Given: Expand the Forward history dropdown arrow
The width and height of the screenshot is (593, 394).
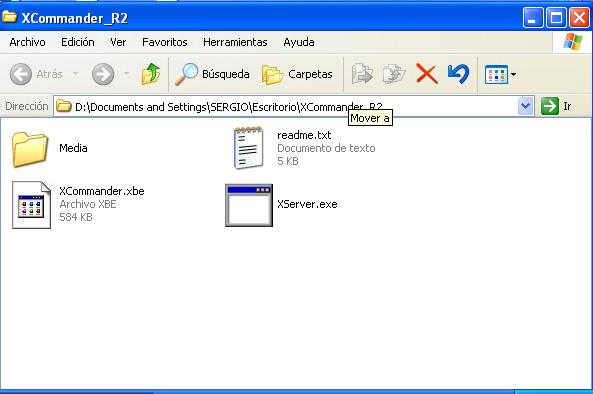Looking at the screenshot, I should (127, 74).
